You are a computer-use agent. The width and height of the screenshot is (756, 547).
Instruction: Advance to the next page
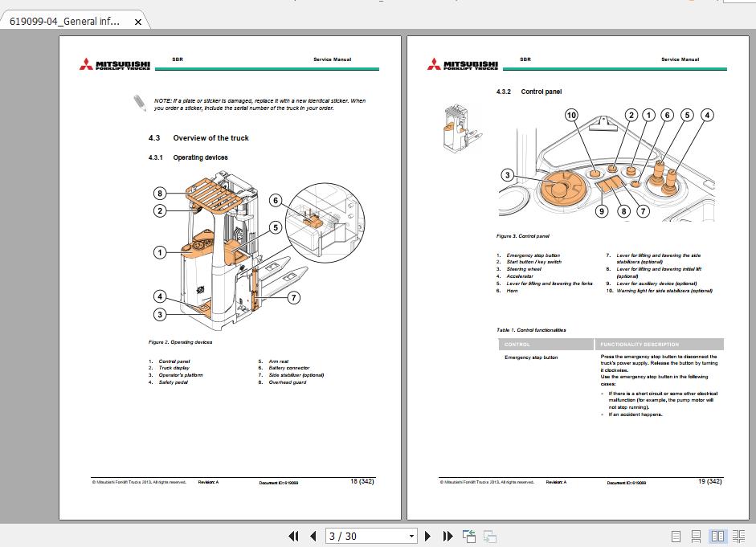[427, 536]
